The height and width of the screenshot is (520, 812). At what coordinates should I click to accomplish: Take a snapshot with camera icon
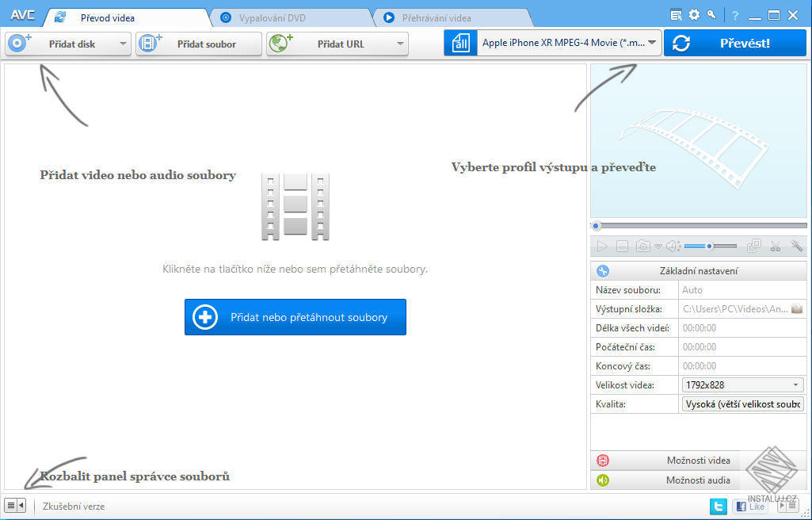point(642,247)
